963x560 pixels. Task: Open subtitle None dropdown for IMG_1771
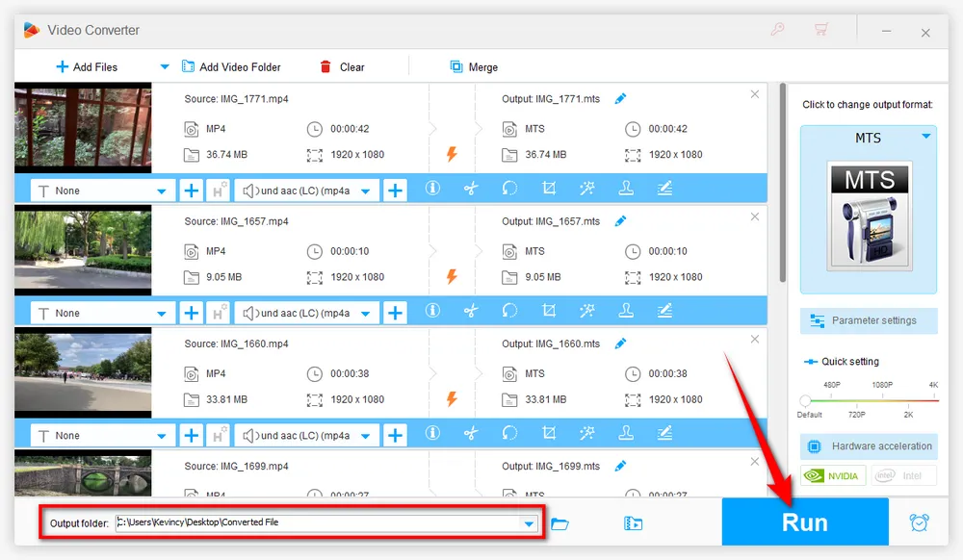tap(103, 191)
